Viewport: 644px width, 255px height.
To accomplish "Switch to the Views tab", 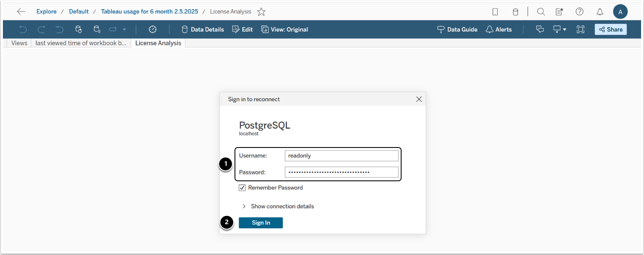I will [19, 43].
